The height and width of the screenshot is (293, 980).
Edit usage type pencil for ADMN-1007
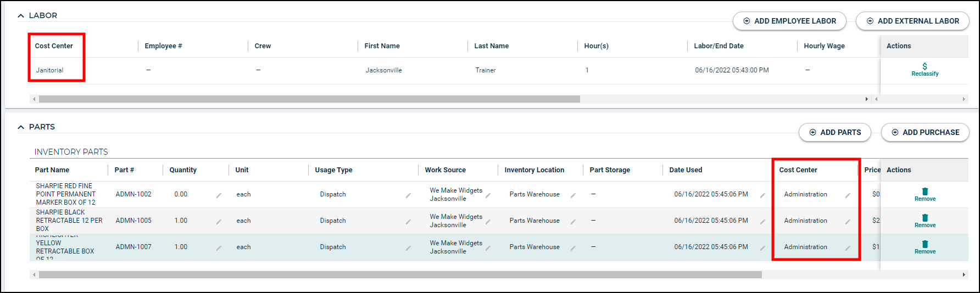[x=408, y=248]
